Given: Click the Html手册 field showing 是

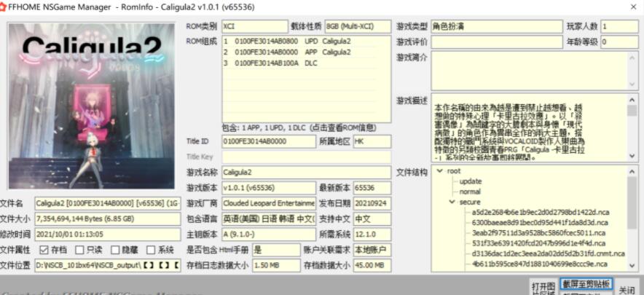Looking at the screenshot, I should point(276,250).
